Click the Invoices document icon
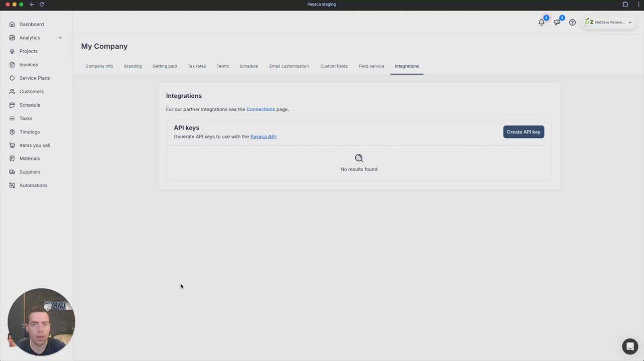This screenshot has height=361, width=644. [x=12, y=65]
